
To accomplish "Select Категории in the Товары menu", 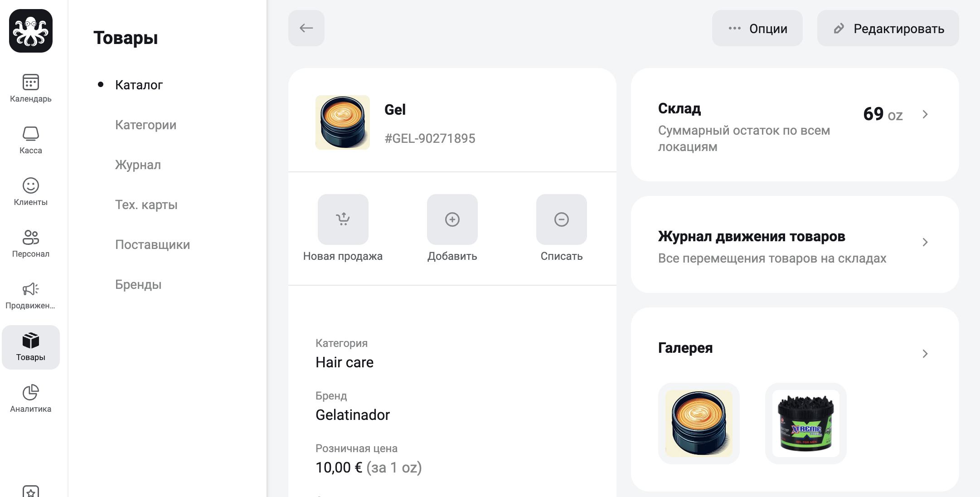I will tap(146, 125).
